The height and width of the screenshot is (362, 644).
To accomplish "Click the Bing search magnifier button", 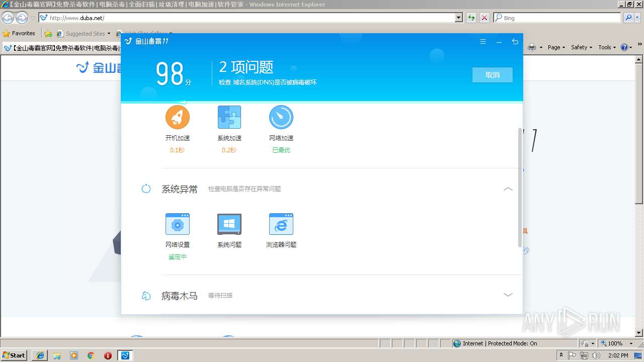I will (628, 18).
